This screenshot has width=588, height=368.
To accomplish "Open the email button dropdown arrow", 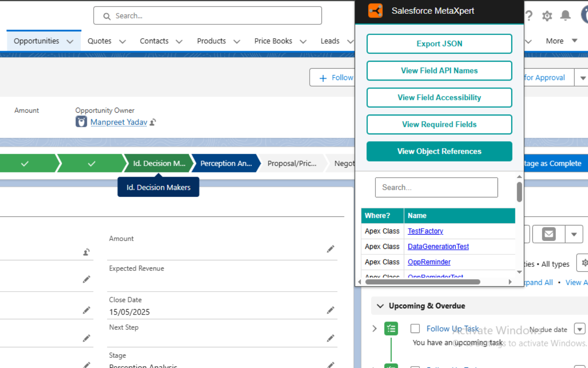I will pos(574,234).
